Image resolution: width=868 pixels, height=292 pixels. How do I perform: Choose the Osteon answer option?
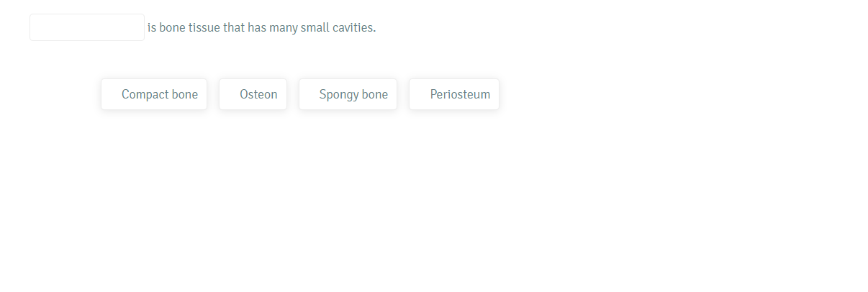click(x=253, y=94)
